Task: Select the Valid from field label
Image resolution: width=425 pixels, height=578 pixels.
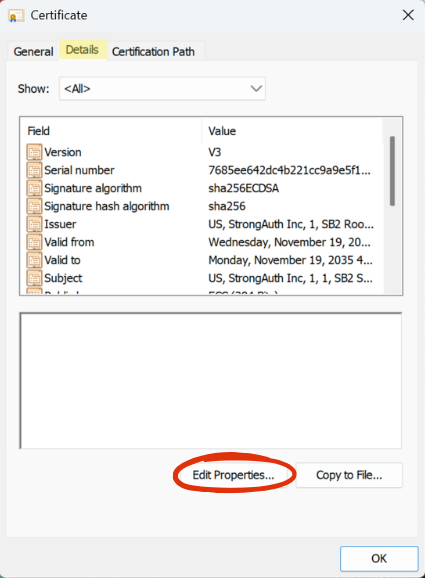Action: tap(69, 242)
